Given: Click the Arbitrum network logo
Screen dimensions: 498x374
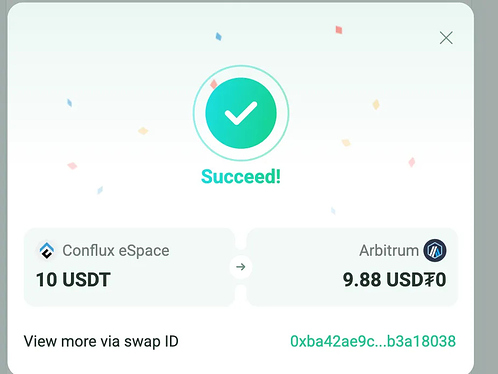Looking at the screenshot, I should [x=435, y=250].
